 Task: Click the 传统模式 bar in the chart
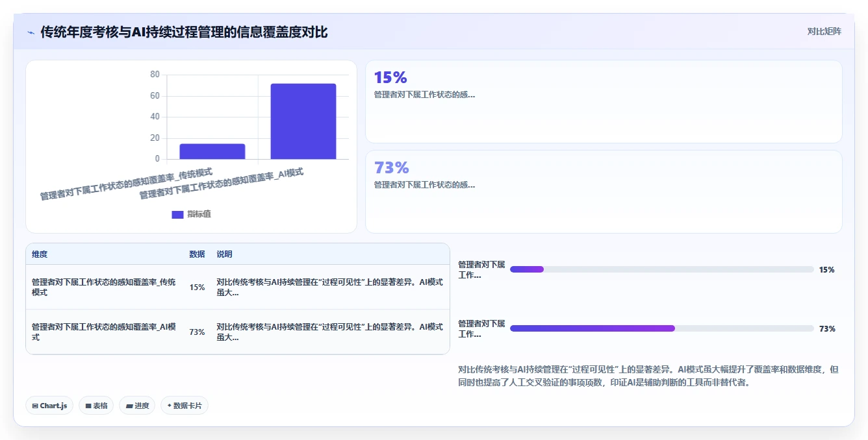(x=212, y=151)
